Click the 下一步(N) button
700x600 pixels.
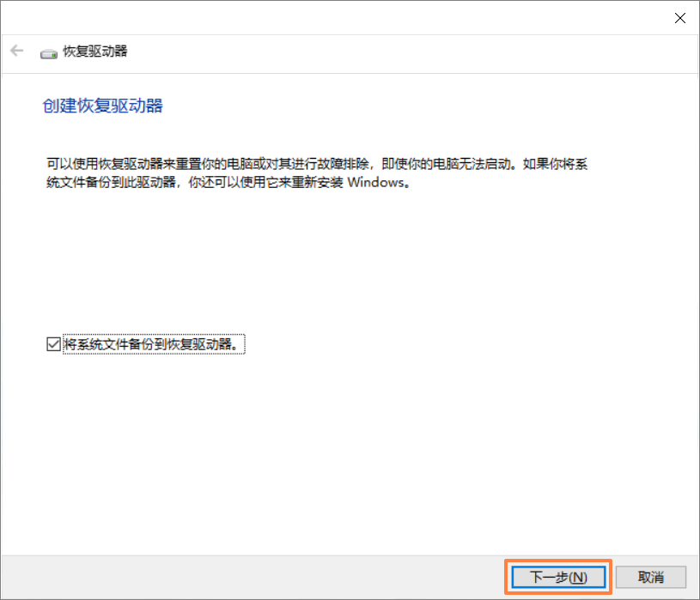pos(558,577)
